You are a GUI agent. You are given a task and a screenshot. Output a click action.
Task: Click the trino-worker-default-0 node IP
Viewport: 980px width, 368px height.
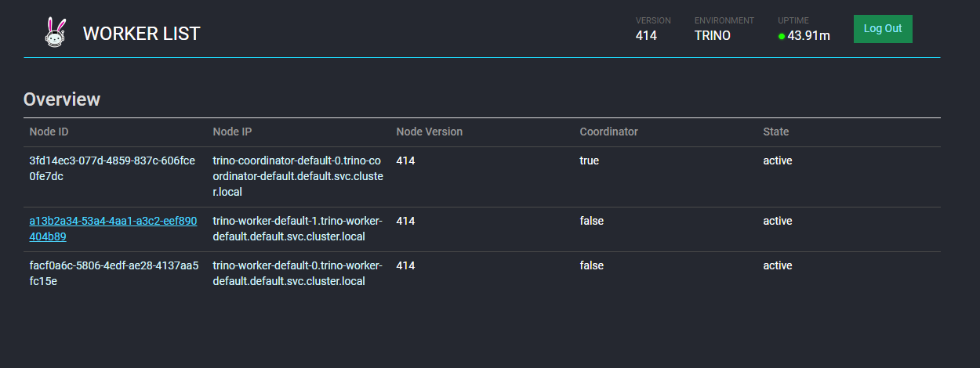point(297,273)
